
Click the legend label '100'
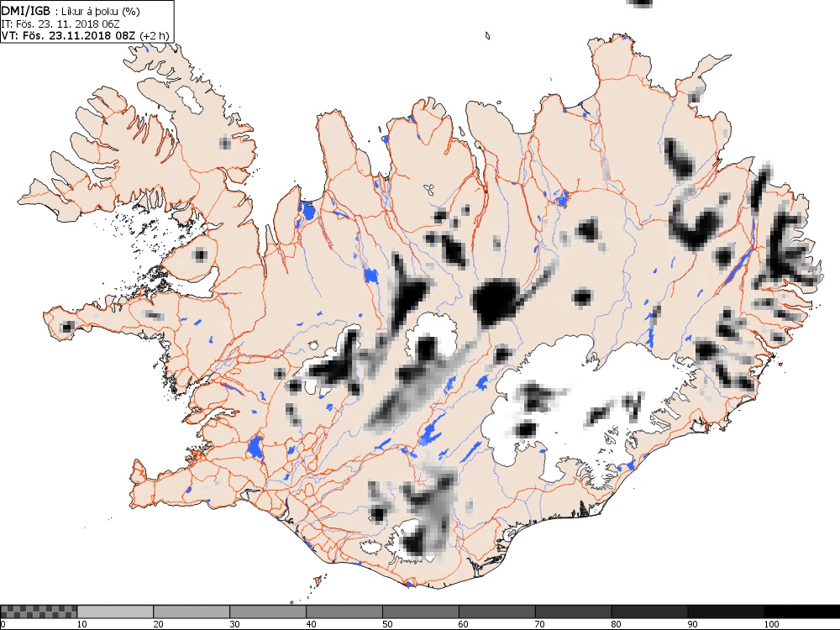coord(771,624)
